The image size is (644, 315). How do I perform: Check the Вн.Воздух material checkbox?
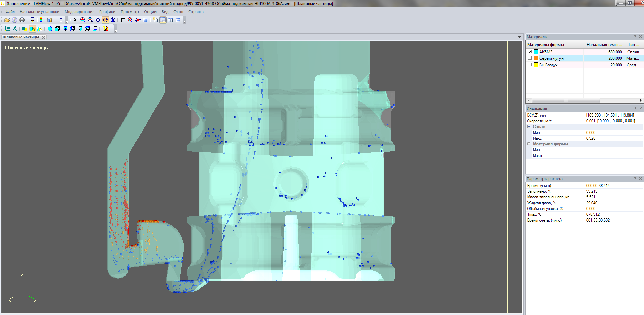530,65
